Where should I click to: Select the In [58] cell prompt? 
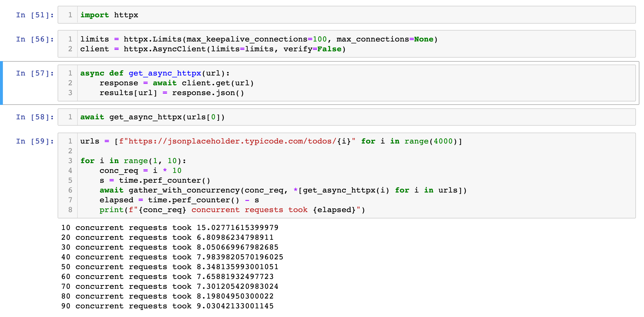coord(35,117)
